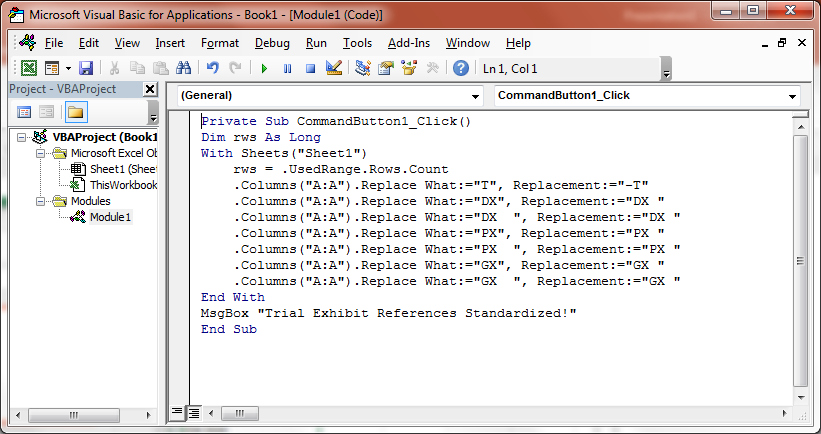Open the Window menu
Viewport: 821px width, 434px height.
point(468,43)
